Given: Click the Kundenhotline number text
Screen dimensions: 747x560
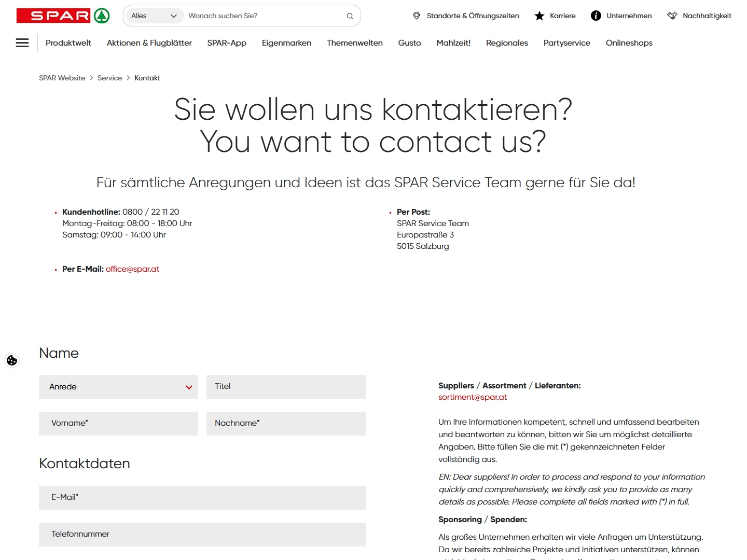Looking at the screenshot, I should click(x=151, y=212).
